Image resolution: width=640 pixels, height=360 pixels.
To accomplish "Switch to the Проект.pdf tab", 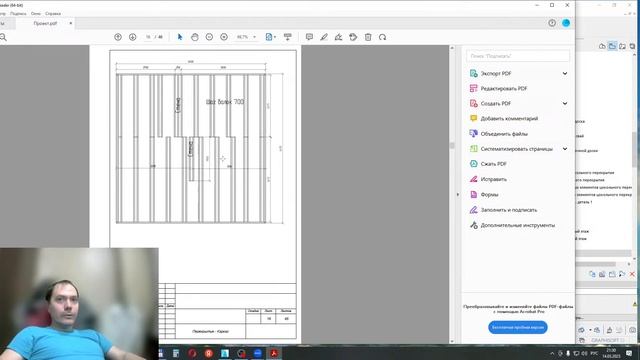I will click(x=45, y=24).
